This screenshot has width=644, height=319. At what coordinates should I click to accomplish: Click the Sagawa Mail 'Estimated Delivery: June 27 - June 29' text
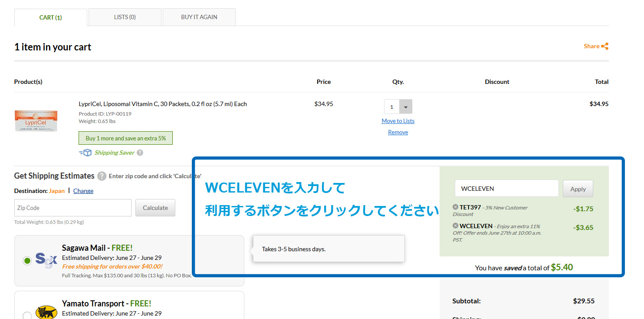112,258
